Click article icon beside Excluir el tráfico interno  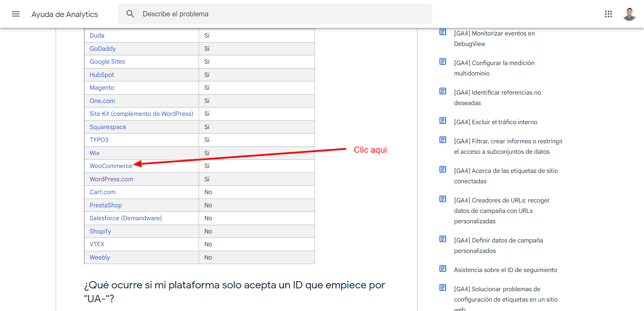(x=443, y=121)
